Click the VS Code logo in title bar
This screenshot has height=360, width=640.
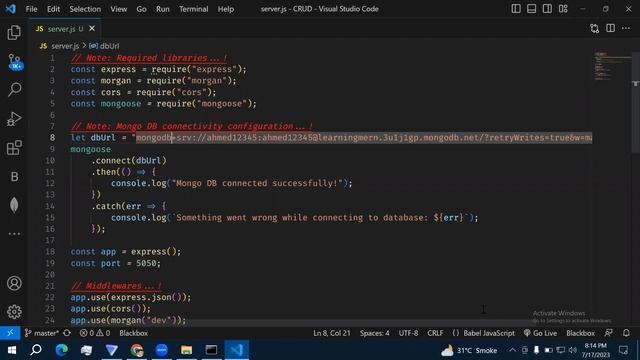pos(11,9)
